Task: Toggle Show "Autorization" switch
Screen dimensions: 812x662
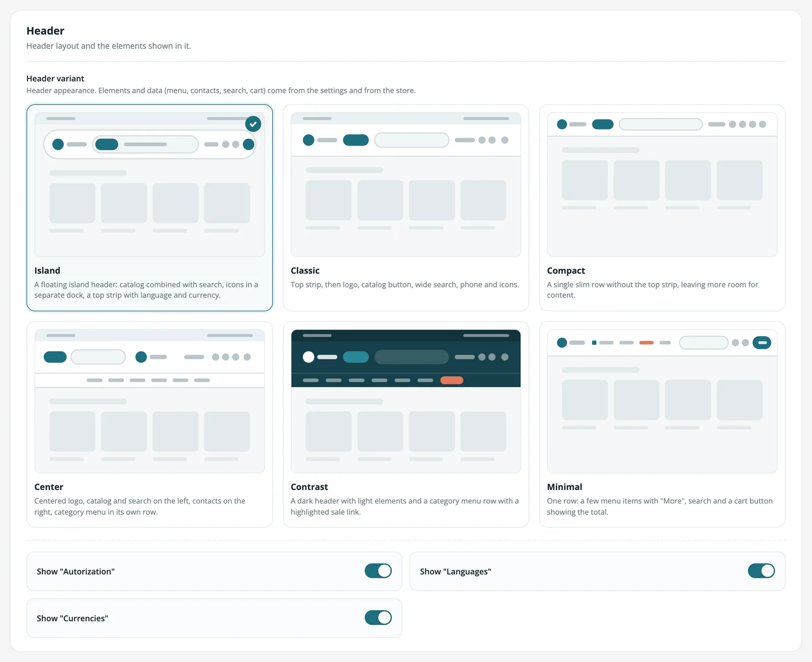Action: (378, 571)
